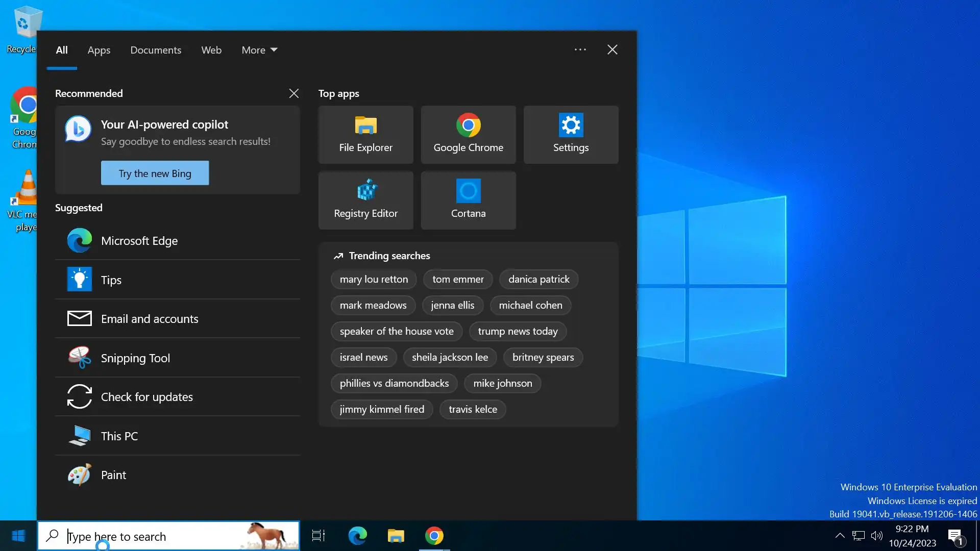Switch to the Apps tab

pyautogui.click(x=99, y=50)
